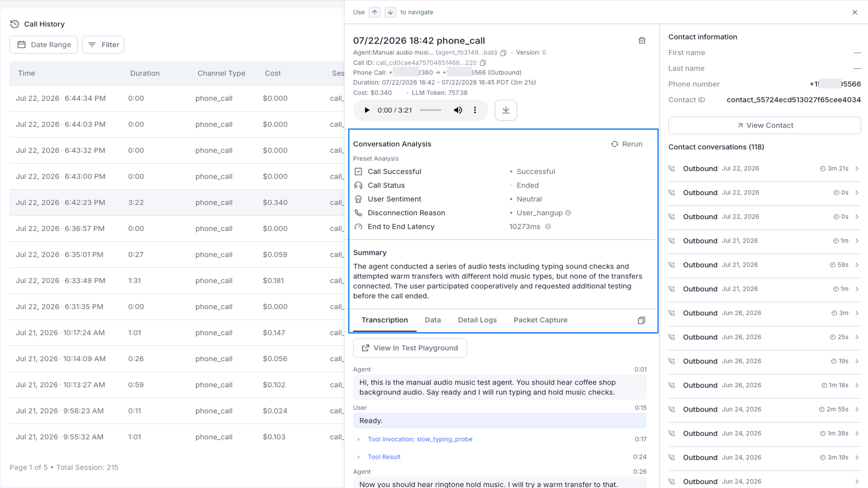This screenshot has width=868, height=488.
Task: Copy the agent ID next to agent_fb3149
Action: (503, 53)
